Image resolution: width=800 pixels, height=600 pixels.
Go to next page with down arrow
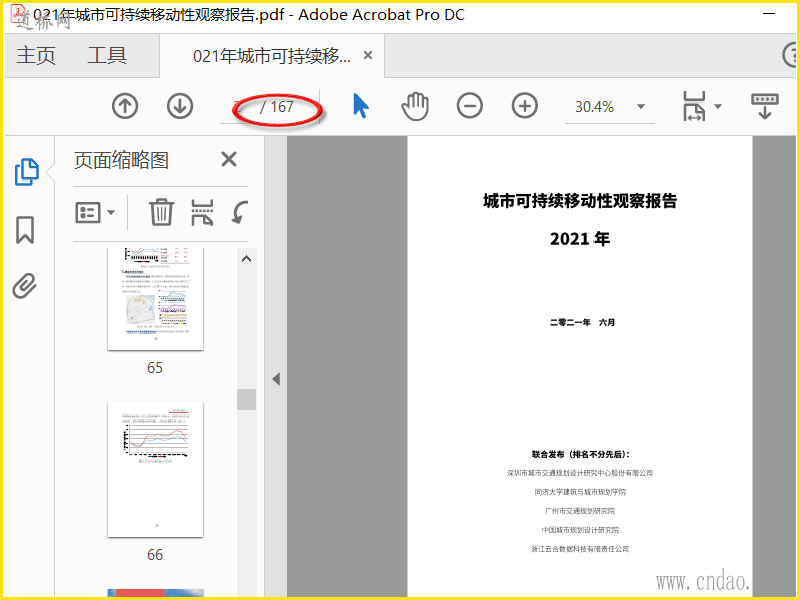pyautogui.click(x=180, y=106)
